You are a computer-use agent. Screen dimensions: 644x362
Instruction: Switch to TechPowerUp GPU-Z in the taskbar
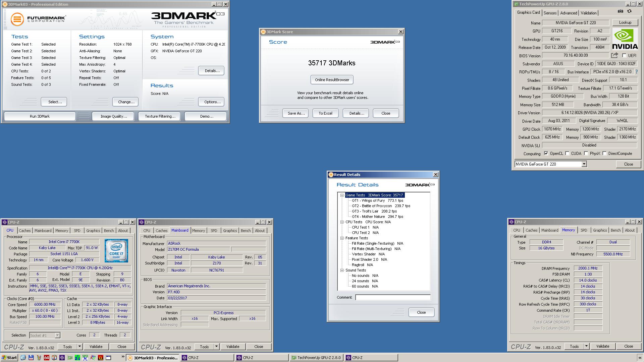click(x=316, y=358)
